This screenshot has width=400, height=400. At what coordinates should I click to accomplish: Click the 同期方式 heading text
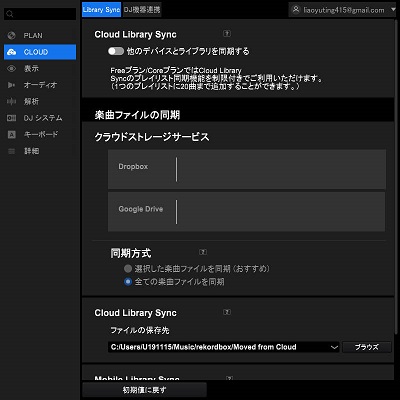tap(131, 253)
